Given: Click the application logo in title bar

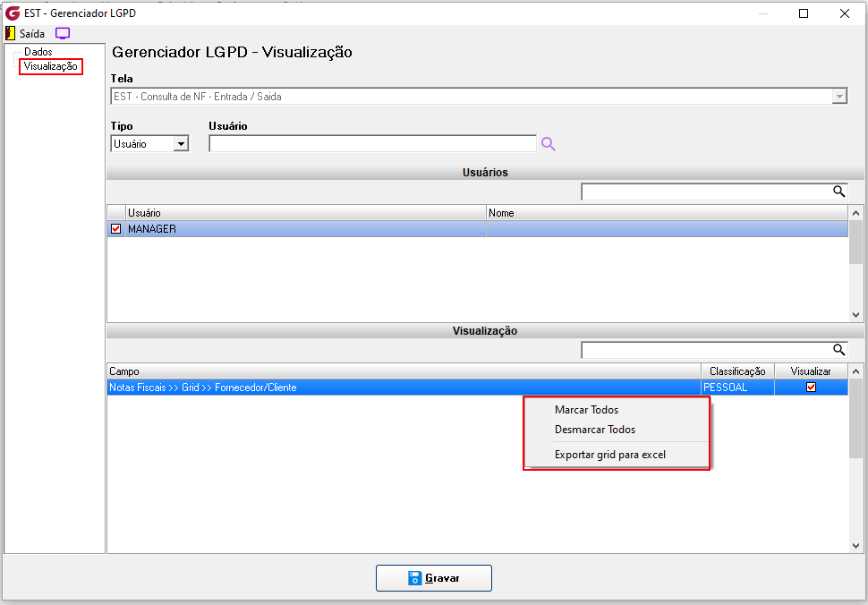Looking at the screenshot, I should 13,13.
